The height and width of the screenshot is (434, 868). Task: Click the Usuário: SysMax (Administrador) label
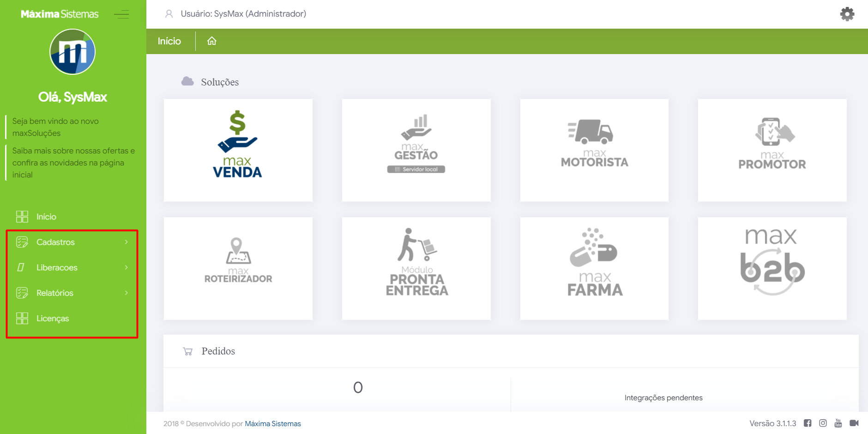[x=243, y=14]
